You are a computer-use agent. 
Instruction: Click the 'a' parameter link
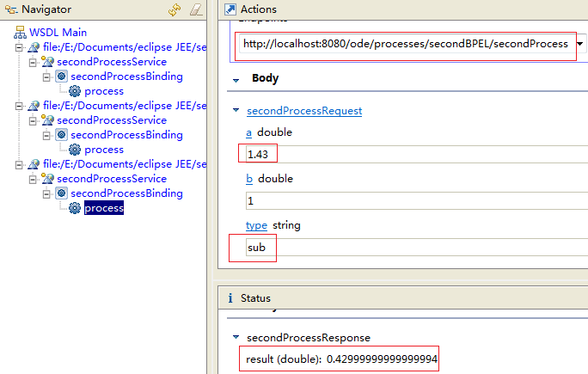248,132
